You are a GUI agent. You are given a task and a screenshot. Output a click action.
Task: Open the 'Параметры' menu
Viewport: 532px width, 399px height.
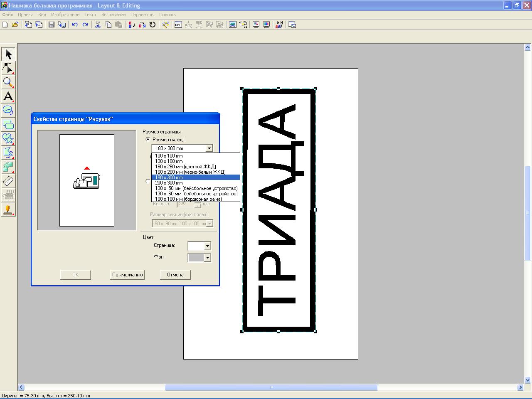(142, 15)
